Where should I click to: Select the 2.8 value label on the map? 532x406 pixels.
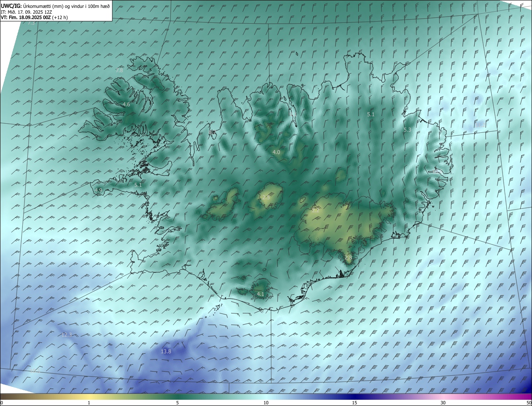pos(348,258)
